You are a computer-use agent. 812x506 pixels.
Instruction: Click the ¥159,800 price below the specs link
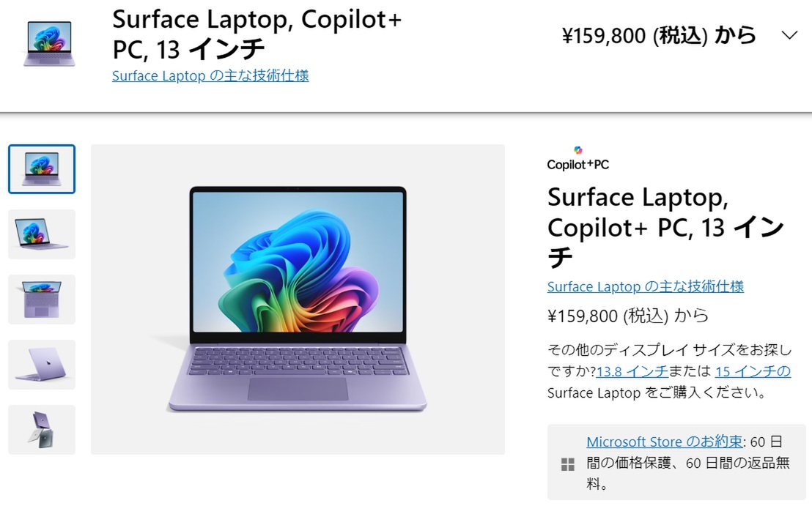tap(627, 316)
